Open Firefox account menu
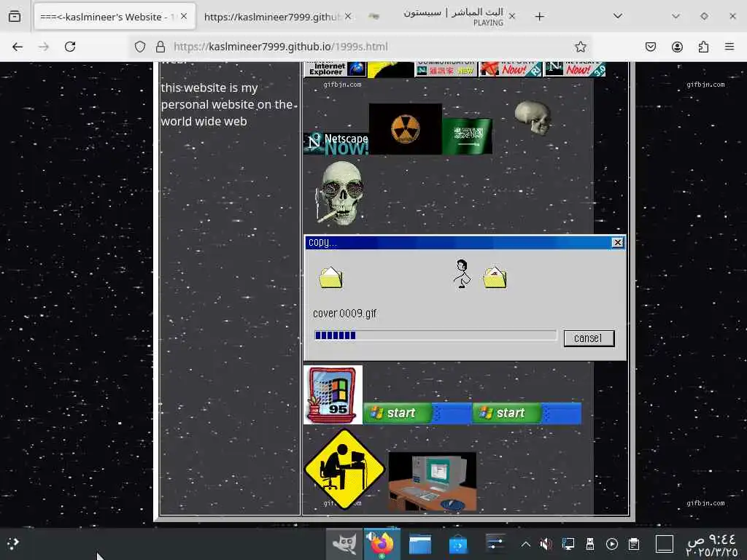 [677, 47]
